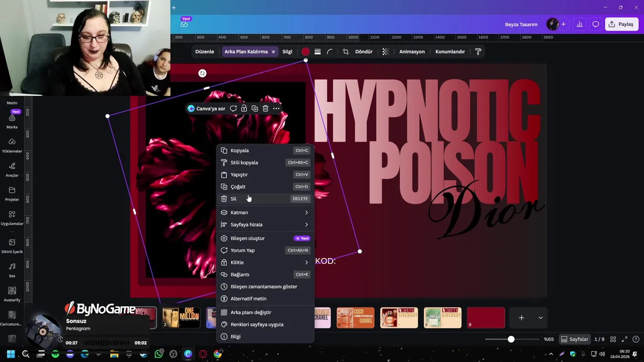Image resolution: width=644 pixels, height=362 pixels.
Task: Click the Silgi eraser button
Action: (x=287, y=52)
